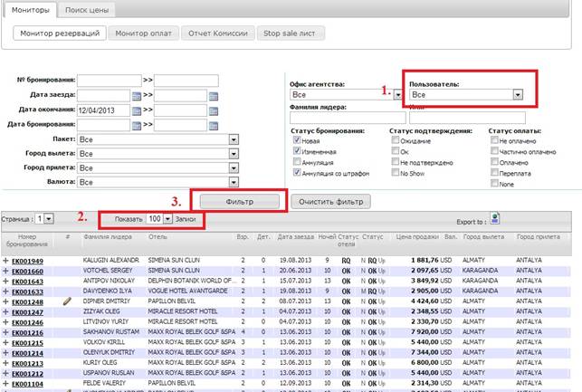Open the Страница page number dropdown
Image resolution: width=582 pixels, height=392 pixels.
coord(44,219)
